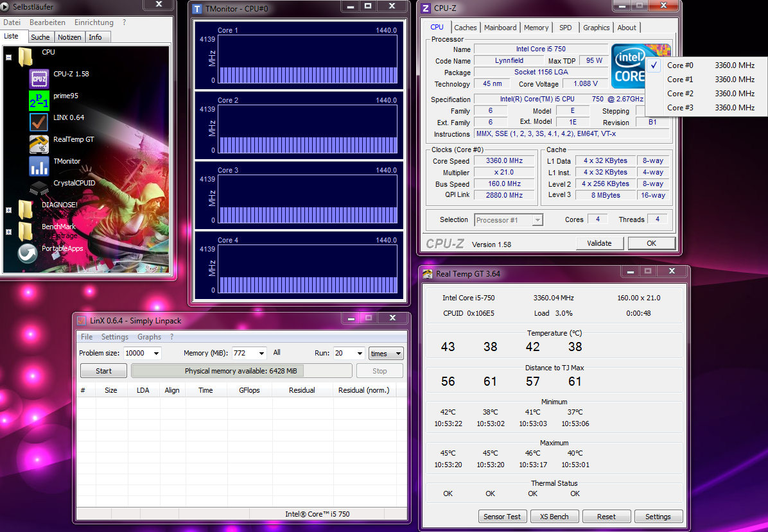Viewport: 768px width, 532px height.
Task: Select the DIAGNOSE! folder icon
Action: click(x=26, y=209)
